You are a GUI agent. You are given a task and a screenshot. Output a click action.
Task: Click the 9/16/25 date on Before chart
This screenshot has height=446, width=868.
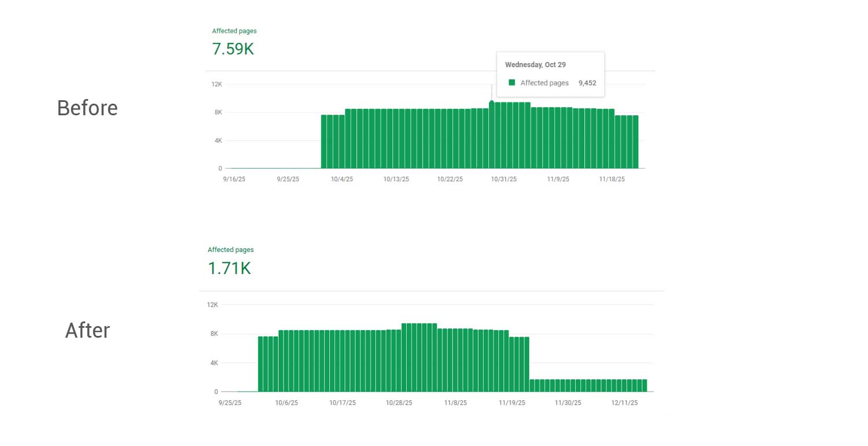click(233, 180)
